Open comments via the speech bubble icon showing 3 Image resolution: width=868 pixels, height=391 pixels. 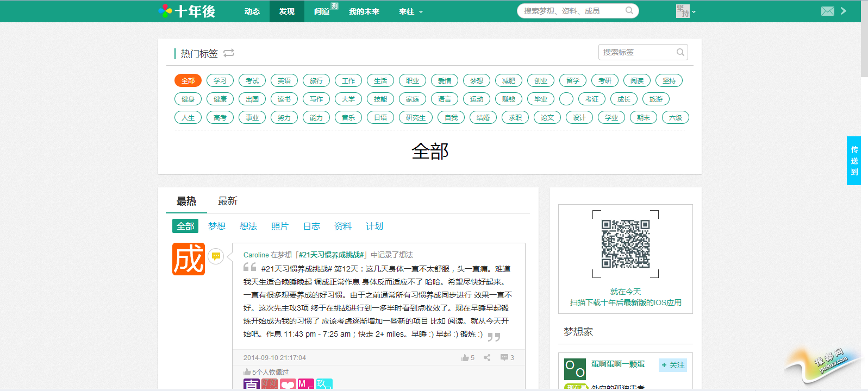point(504,357)
